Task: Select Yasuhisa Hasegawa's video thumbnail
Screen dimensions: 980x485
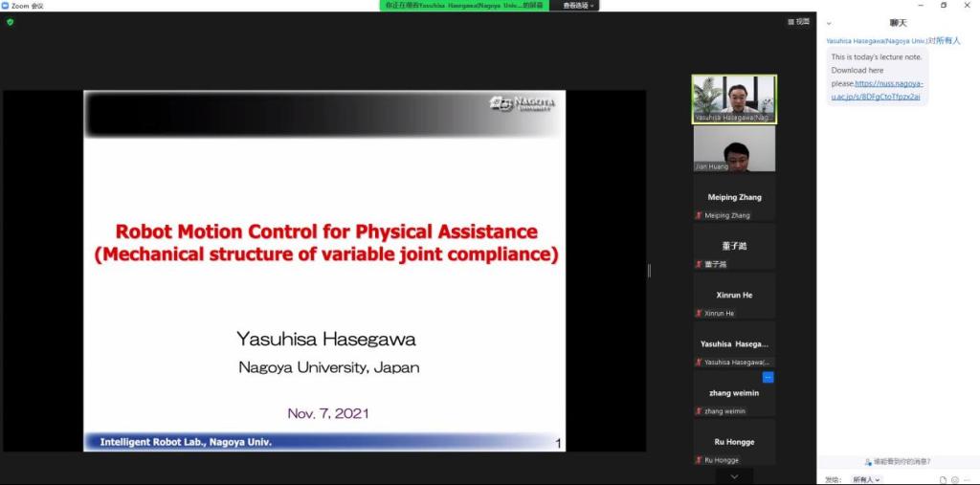Action: coord(734,99)
